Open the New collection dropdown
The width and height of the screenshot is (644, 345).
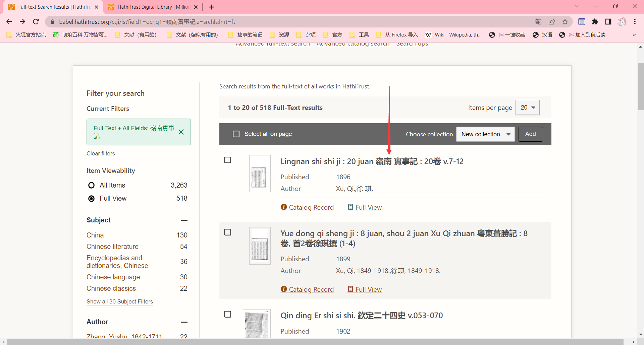[485, 134]
